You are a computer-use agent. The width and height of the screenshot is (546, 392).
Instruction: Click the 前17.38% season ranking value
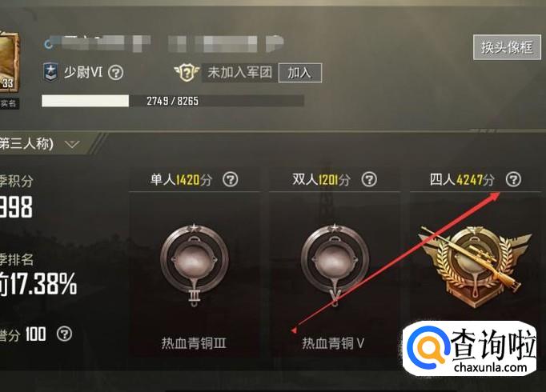pos(38,284)
